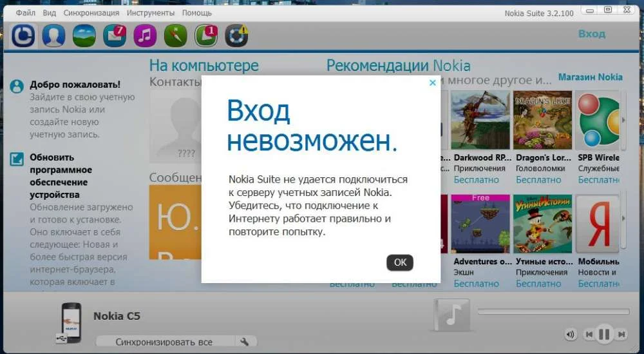Click Бесплатно under Adventures game
The image size is (644, 354).
click(476, 284)
